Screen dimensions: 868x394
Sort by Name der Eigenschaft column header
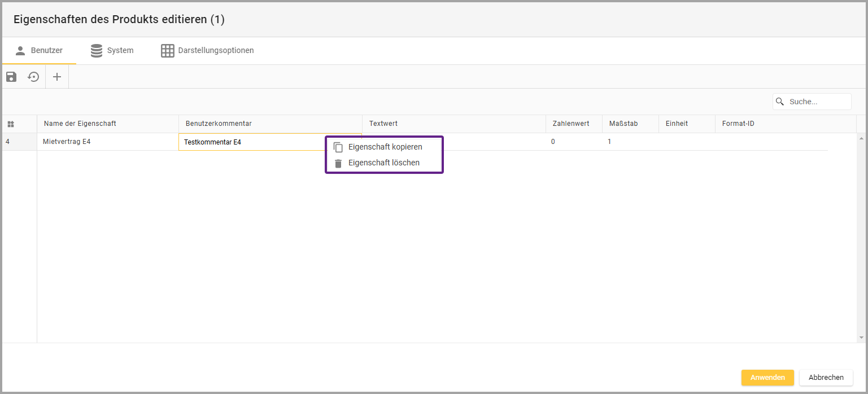(x=80, y=124)
